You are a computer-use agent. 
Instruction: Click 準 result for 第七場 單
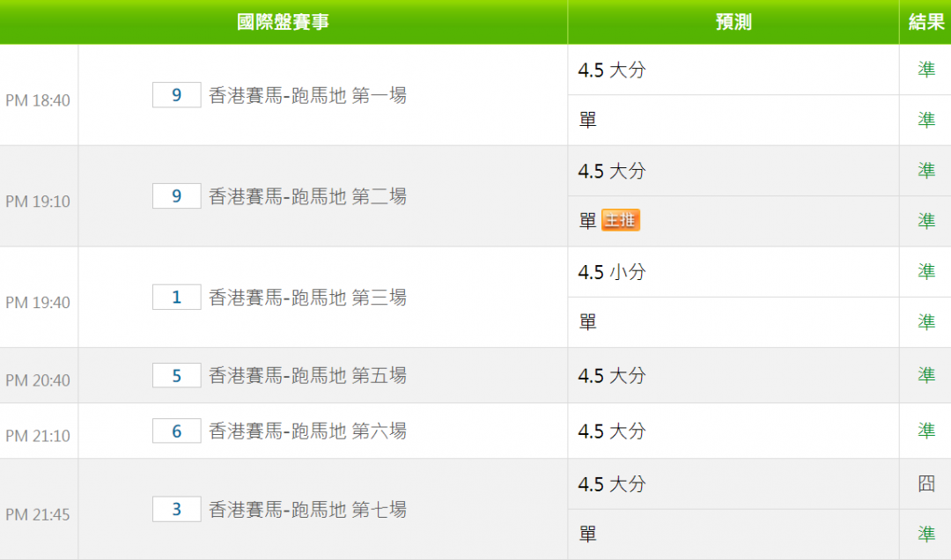click(x=926, y=534)
